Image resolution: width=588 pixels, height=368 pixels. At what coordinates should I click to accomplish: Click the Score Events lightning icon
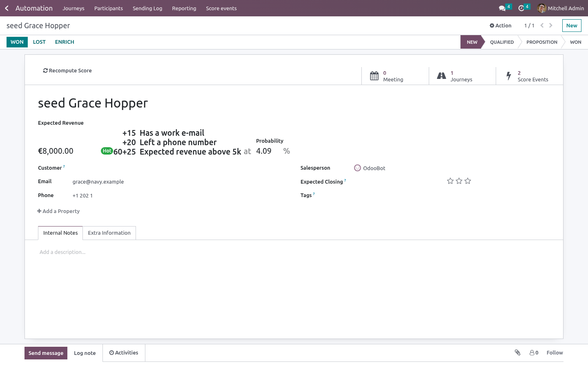509,76
